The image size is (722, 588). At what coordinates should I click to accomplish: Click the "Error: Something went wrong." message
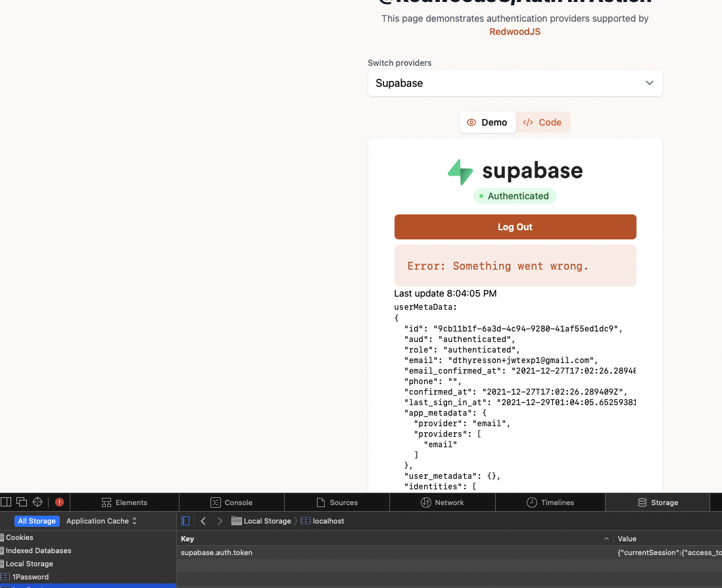click(x=516, y=266)
